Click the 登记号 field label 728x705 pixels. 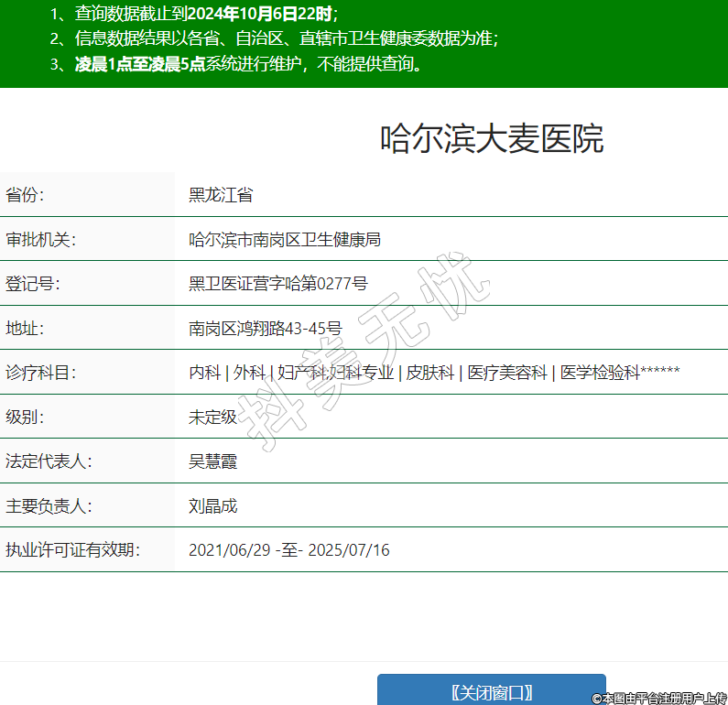(x=32, y=284)
